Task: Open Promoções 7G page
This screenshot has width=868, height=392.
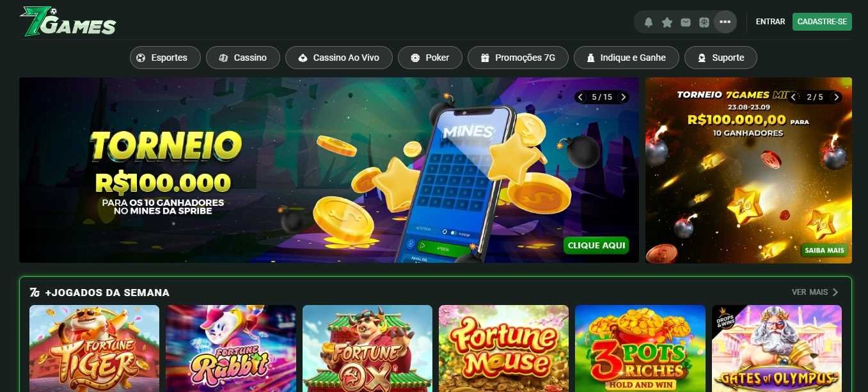Action: coord(517,58)
